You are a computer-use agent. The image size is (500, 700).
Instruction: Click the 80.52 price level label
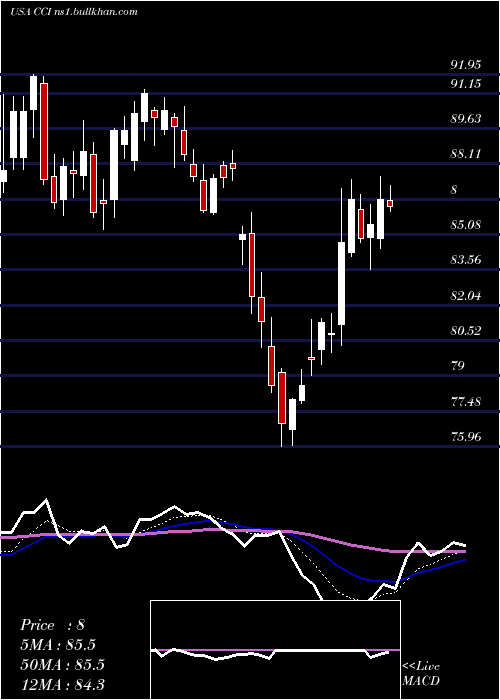click(x=466, y=331)
